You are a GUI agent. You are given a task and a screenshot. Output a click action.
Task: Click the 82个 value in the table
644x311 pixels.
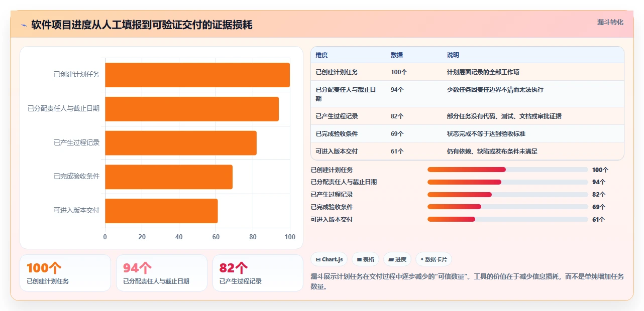coord(397,116)
